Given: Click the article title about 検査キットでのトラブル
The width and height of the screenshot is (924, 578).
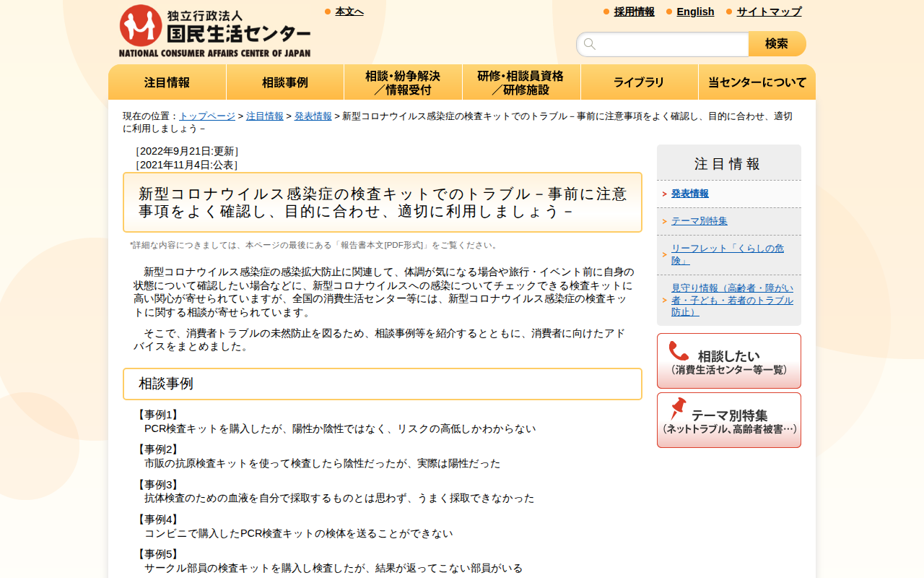Looking at the screenshot, I should coord(383,202).
